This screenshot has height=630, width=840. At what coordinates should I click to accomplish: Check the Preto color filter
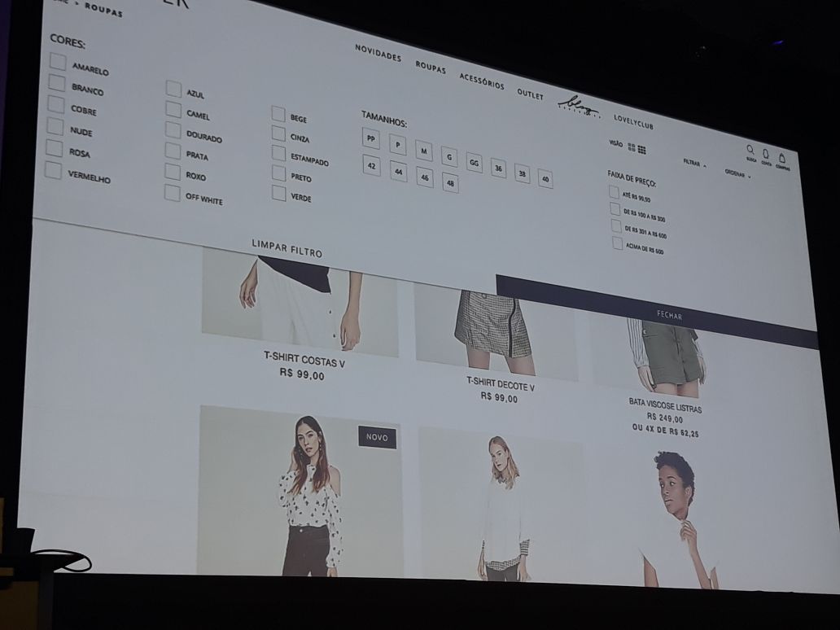click(278, 173)
